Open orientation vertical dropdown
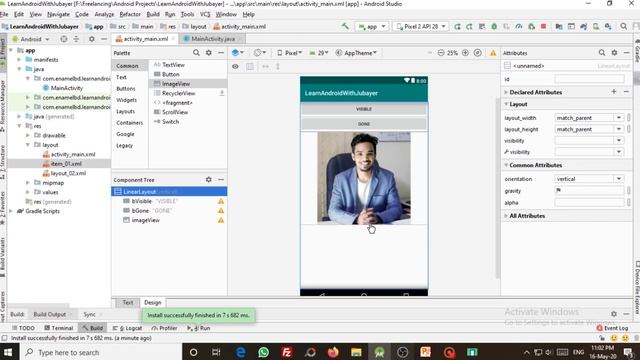 click(x=619, y=179)
